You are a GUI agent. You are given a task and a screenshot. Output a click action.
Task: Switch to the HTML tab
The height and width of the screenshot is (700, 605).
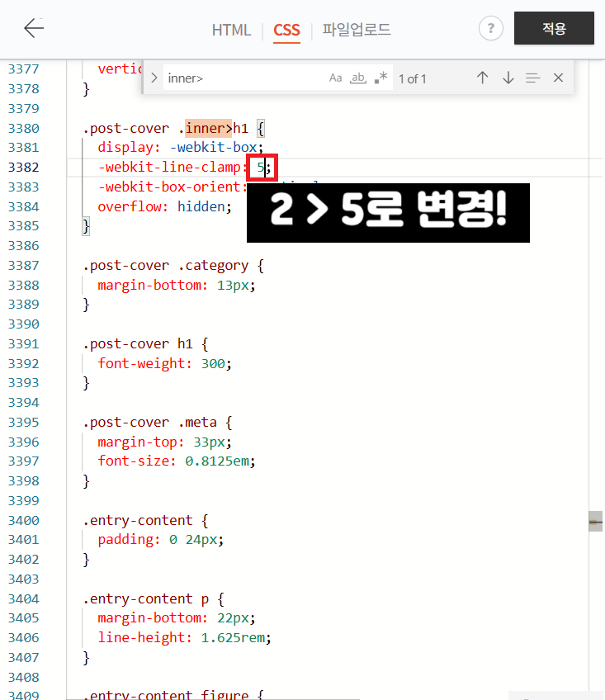[231, 30]
